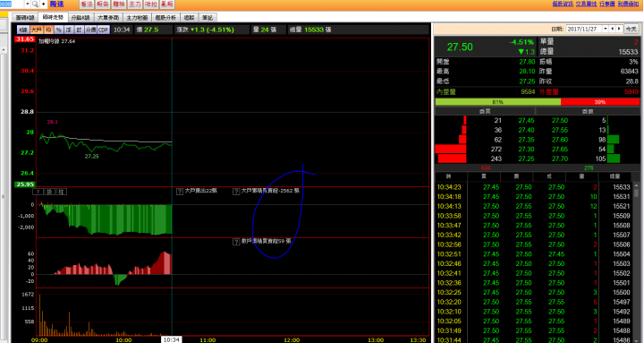Screen dimensions: 644x343
Task: Click the 風報 button
Action: coord(166,4)
